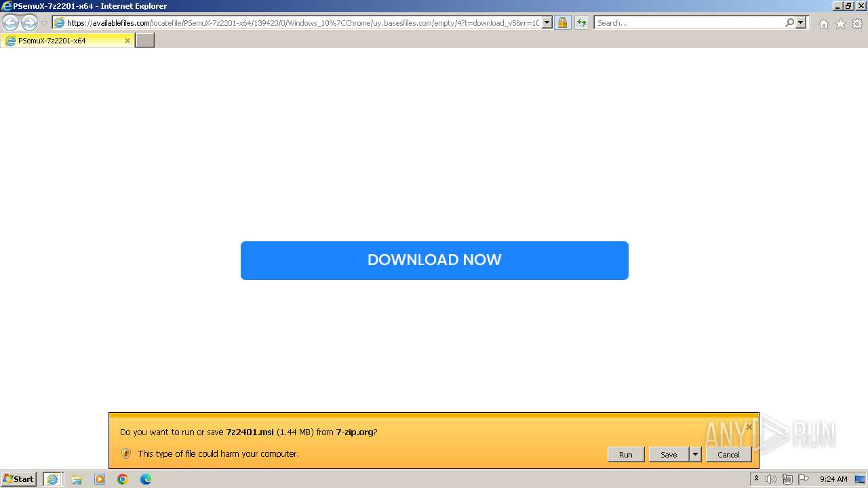Expand the Save options arrow
Screen dimensions: 868x488
pyautogui.click(x=695, y=455)
